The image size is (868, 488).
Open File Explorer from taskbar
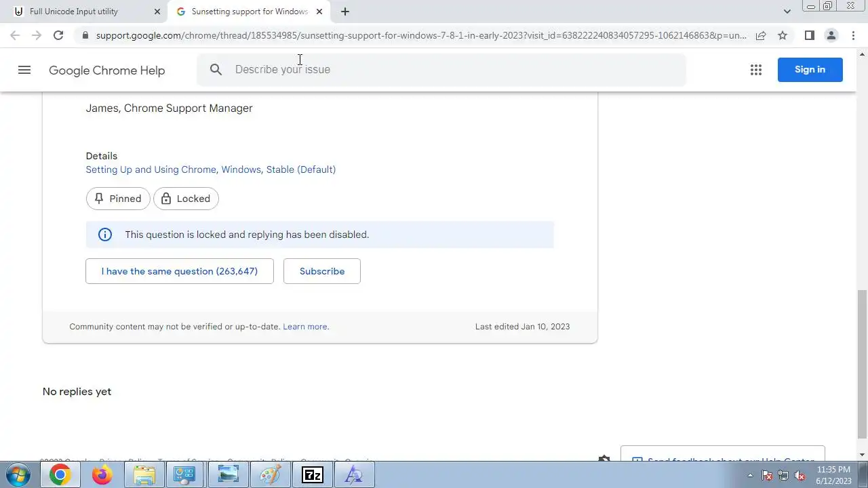tap(144, 475)
